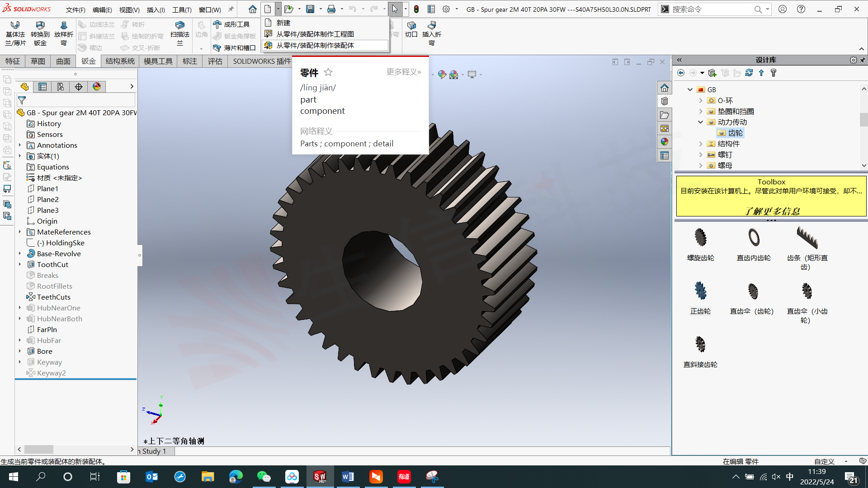The width and height of the screenshot is (868, 488).
Task: Open the Apply Scene icon in the view toolbar
Action: point(454,75)
